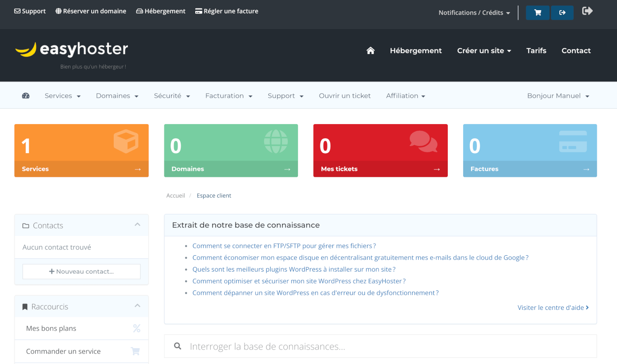
Task: Collapse the Contacts panel with its chevron
Action: pos(137,225)
